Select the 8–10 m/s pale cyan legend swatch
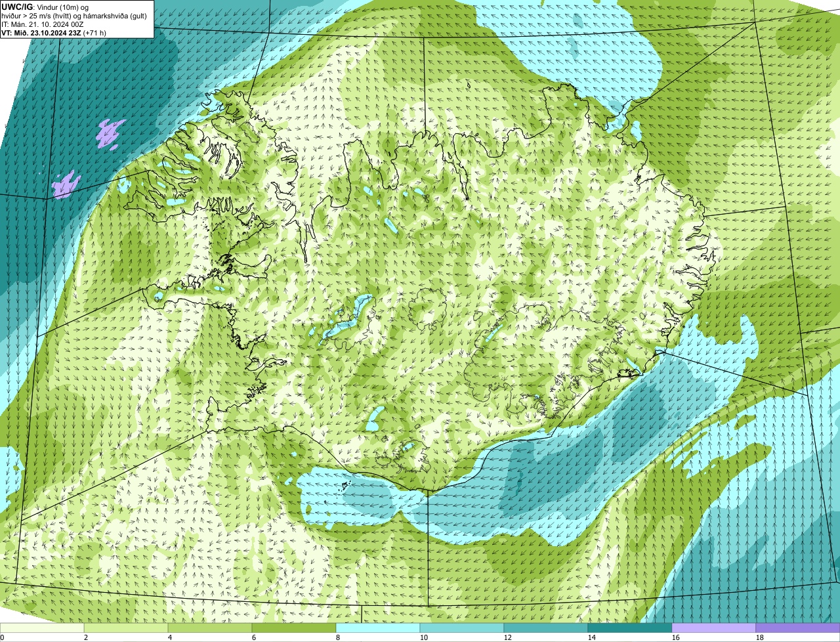The image size is (840, 642). 378,628
